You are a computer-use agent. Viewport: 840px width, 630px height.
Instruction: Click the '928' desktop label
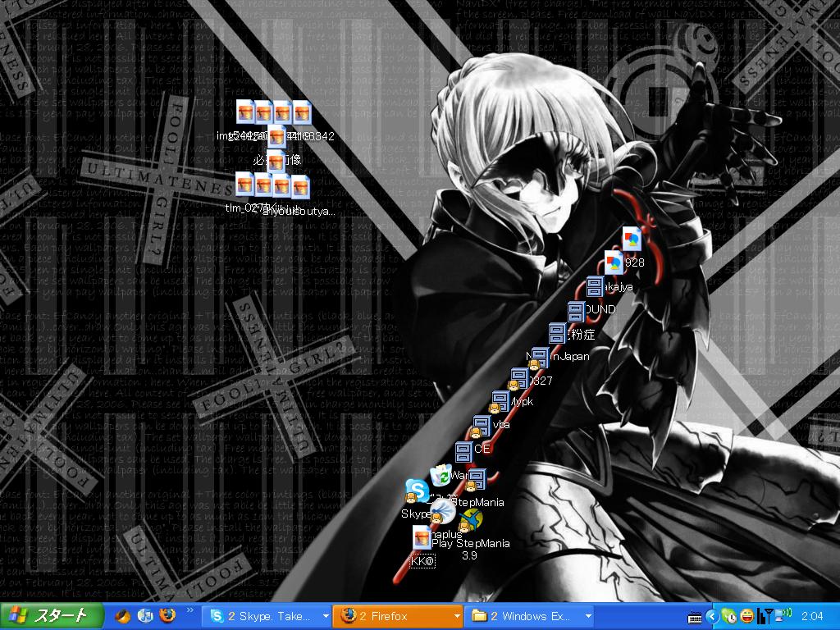point(635,262)
